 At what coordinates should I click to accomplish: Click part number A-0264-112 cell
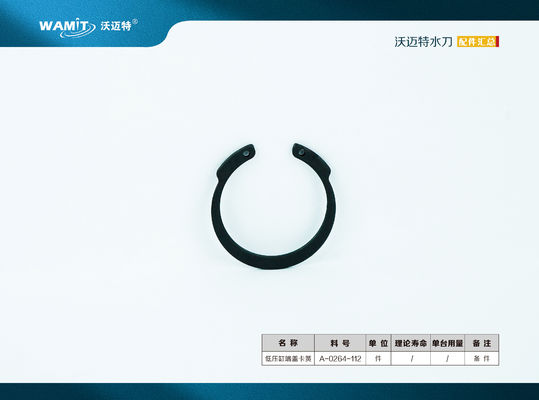click(340, 359)
